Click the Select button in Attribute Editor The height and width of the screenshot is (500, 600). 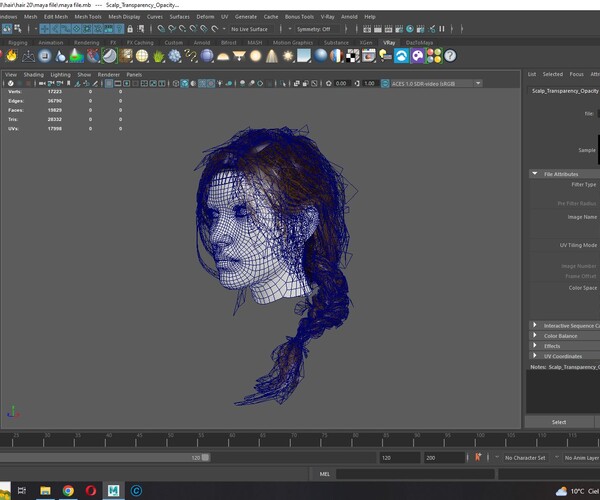coord(559,422)
